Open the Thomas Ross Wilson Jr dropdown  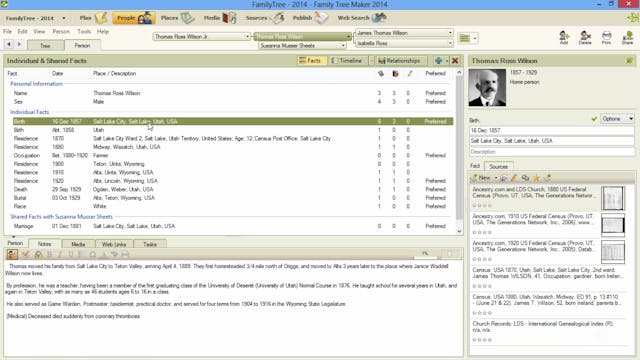(x=247, y=36)
